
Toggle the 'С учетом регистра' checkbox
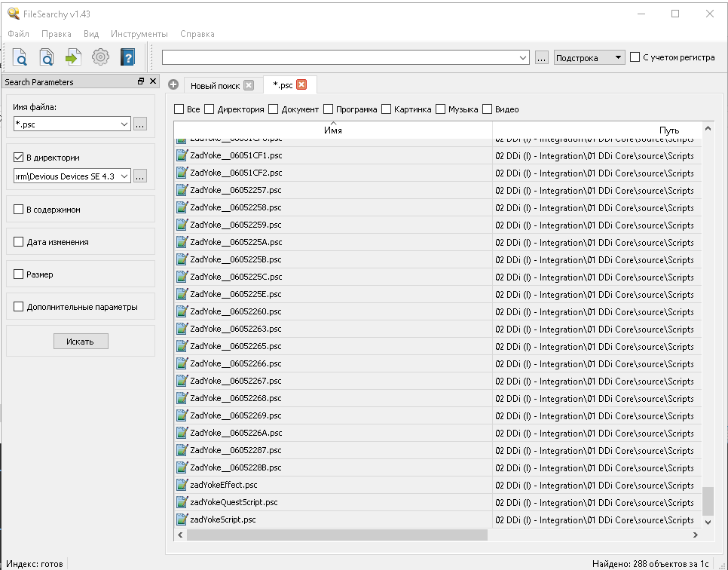[635, 57]
